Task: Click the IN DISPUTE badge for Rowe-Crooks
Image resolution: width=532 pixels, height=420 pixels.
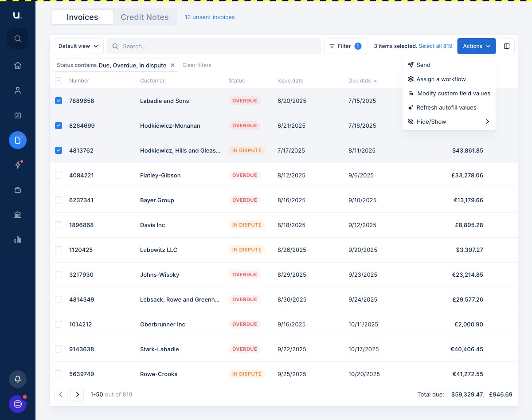Action: (247, 374)
